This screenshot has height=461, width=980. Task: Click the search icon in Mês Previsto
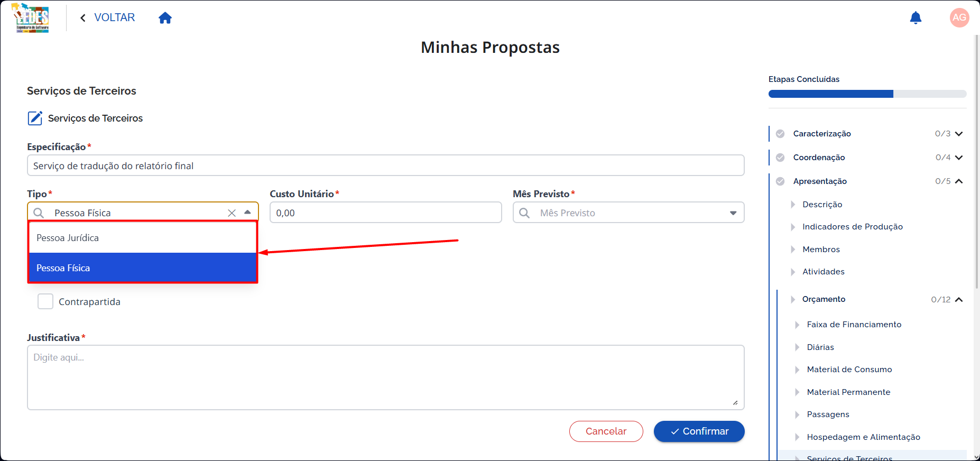[x=524, y=213]
